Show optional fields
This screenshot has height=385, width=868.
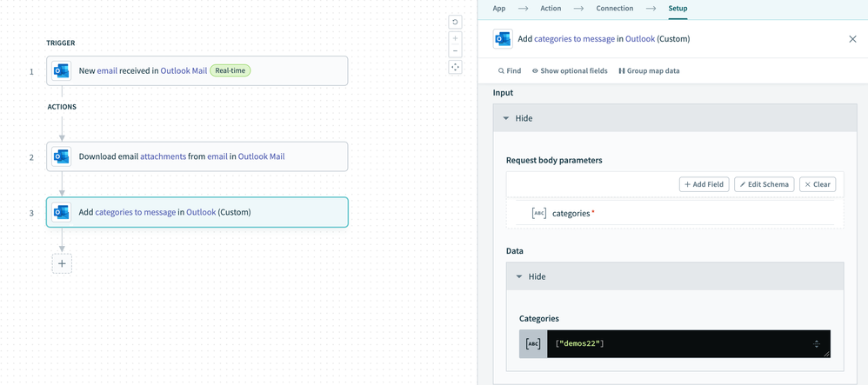(570, 71)
